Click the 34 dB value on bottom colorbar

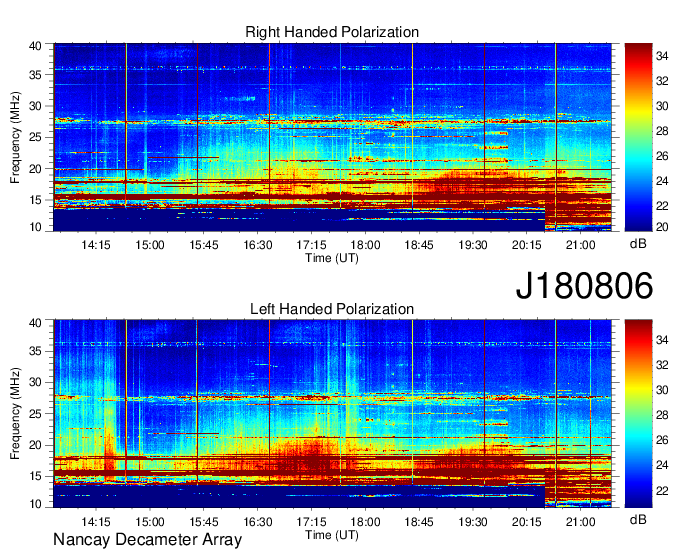point(661,340)
